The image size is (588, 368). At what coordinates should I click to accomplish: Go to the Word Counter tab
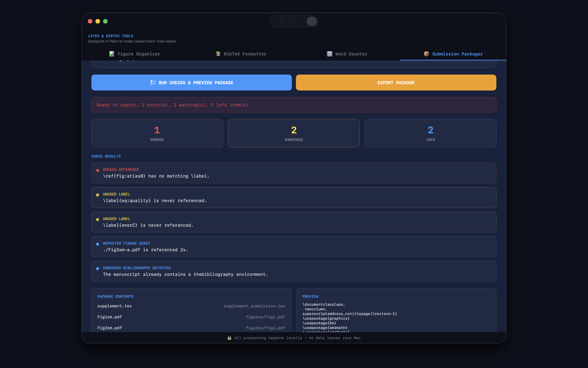click(347, 54)
